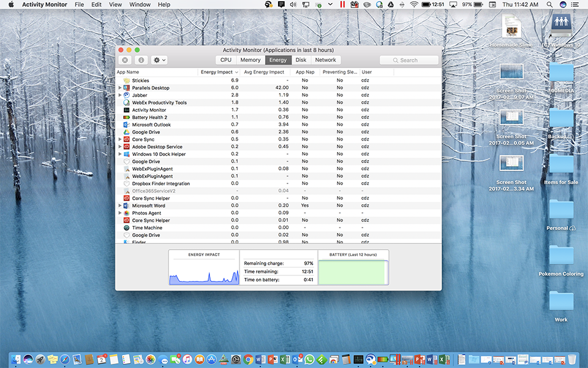Open Finder from the Dock
The width and height of the screenshot is (588, 368).
pyautogui.click(x=16, y=359)
